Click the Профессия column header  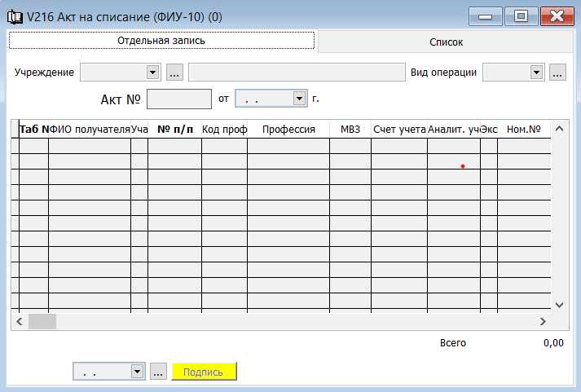(288, 129)
